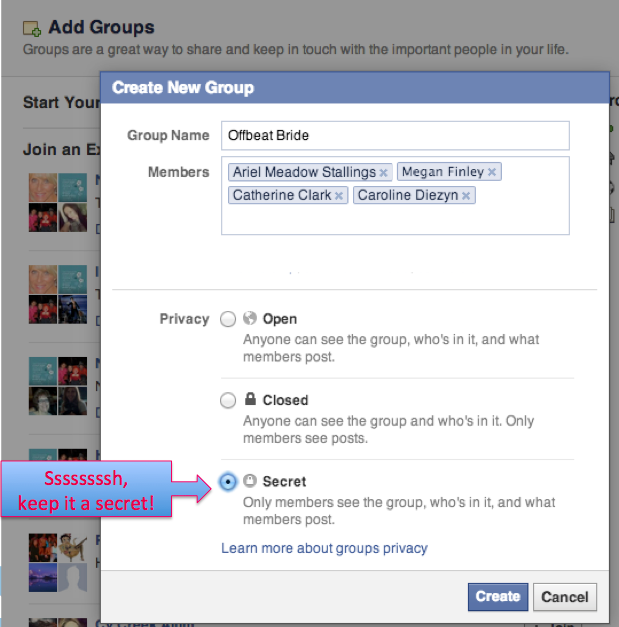Image resolution: width=619 pixels, height=627 pixels.
Task: Click the padlock icon beside Closed
Action: [x=250, y=400]
